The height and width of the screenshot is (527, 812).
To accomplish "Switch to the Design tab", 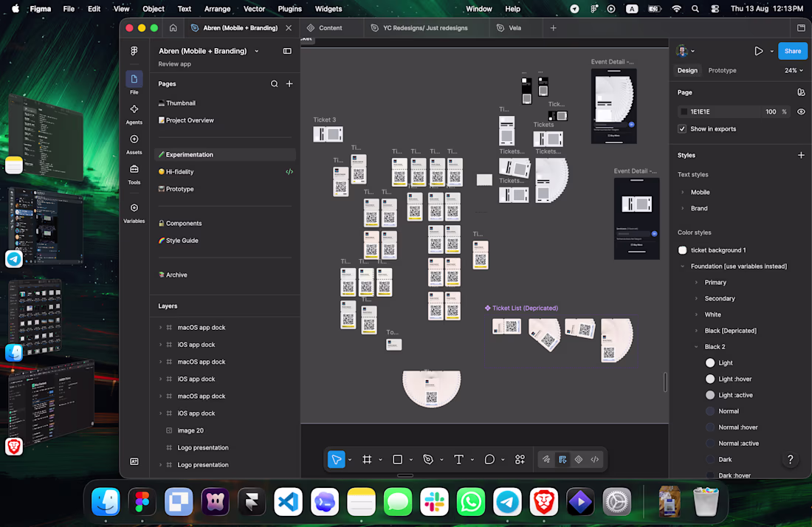I will (x=687, y=70).
